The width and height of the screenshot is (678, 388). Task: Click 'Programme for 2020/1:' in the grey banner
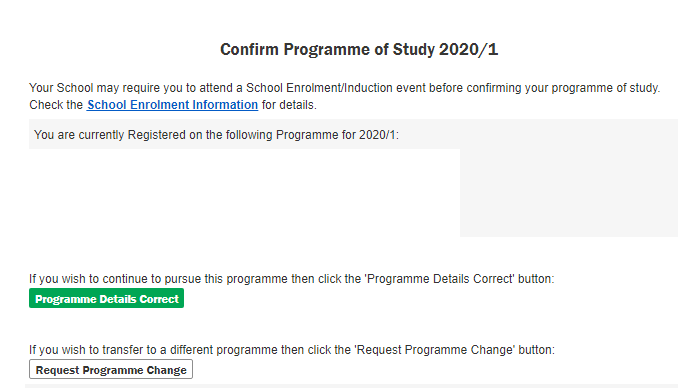click(x=337, y=135)
